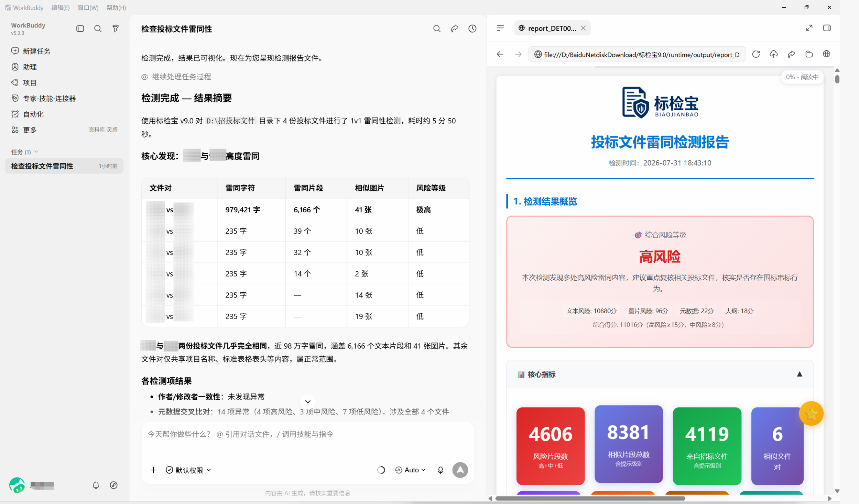Send message with the arrow button

point(460,470)
